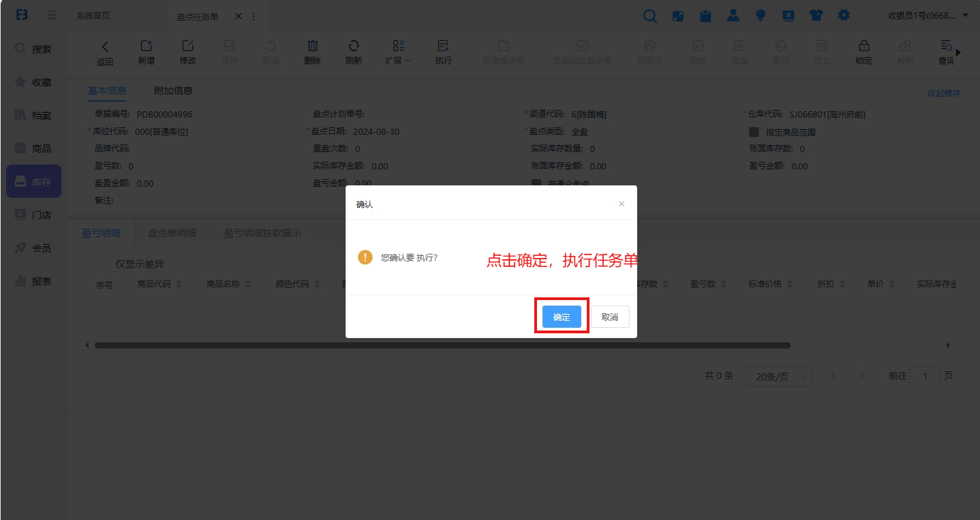Click the 刷新 refresh icon
This screenshot has width=980, height=520.
[354, 46]
